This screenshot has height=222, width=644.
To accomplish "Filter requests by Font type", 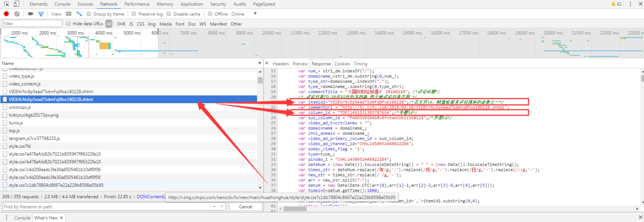I will tap(180, 24).
